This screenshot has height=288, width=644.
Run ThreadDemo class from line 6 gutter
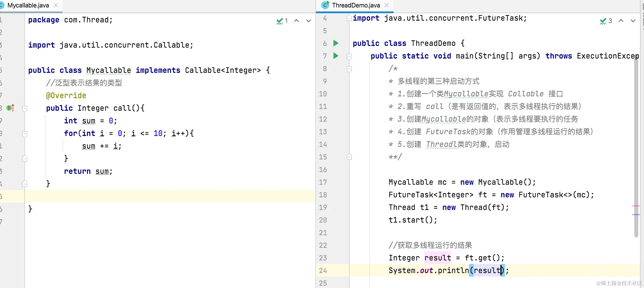point(336,43)
